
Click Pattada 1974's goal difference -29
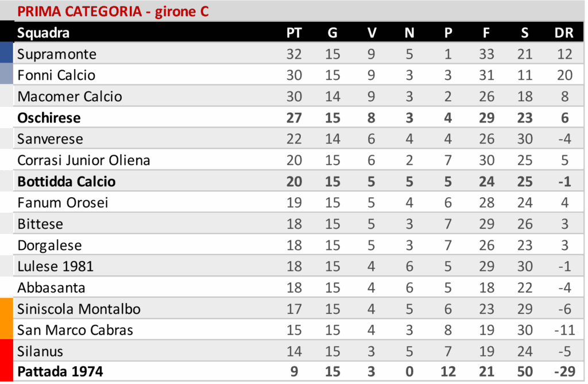pos(564,372)
